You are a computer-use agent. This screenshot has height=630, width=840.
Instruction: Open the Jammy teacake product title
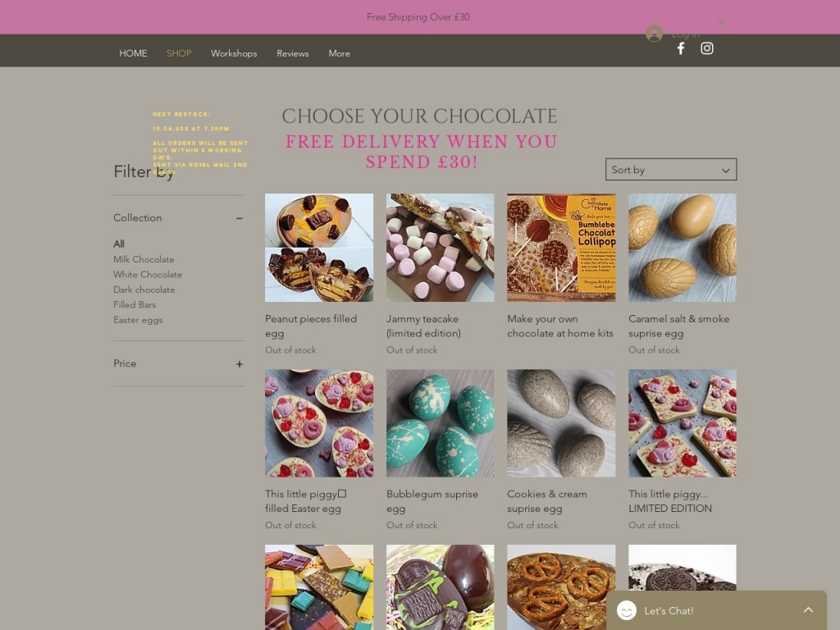click(423, 326)
